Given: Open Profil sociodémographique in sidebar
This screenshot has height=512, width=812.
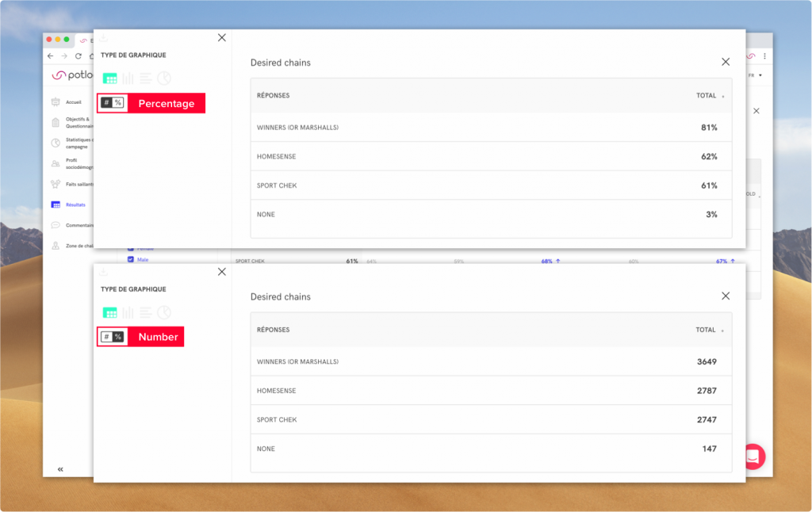Looking at the screenshot, I should pos(79,163).
